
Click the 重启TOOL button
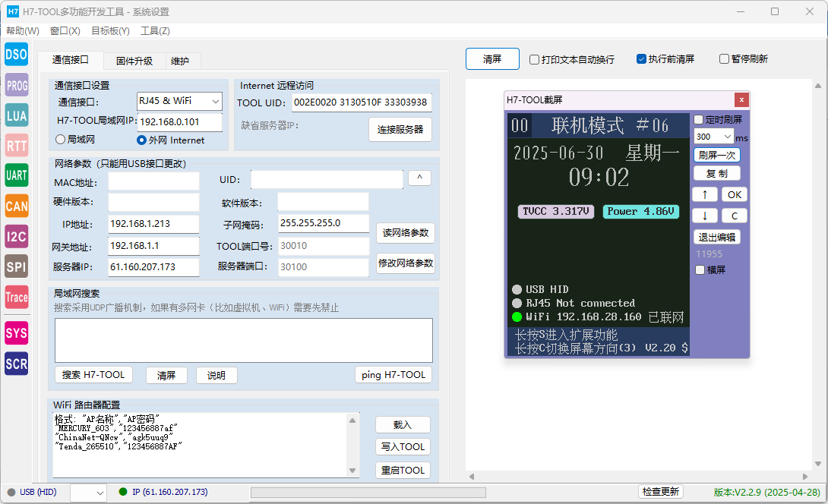(x=403, y=471)
